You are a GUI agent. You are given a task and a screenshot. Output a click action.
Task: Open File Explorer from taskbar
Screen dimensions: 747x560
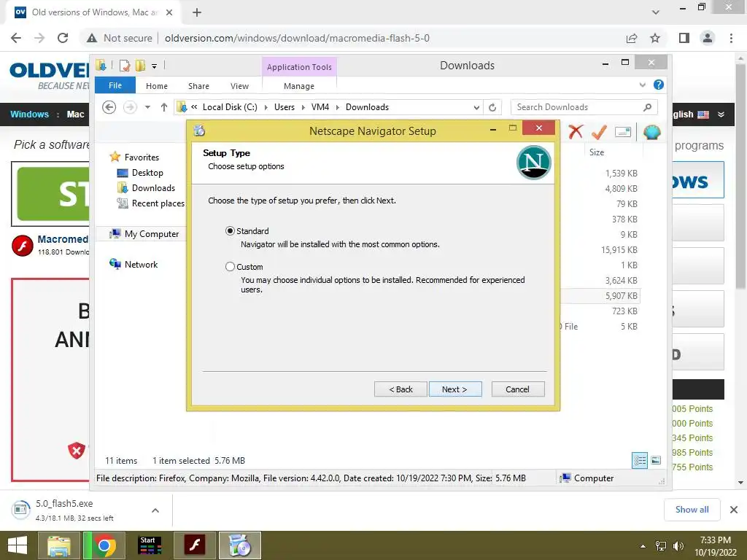59,545
